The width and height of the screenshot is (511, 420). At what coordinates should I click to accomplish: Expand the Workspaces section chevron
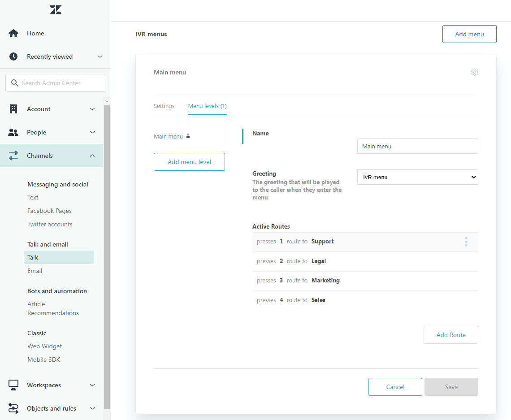coord(92,385)
